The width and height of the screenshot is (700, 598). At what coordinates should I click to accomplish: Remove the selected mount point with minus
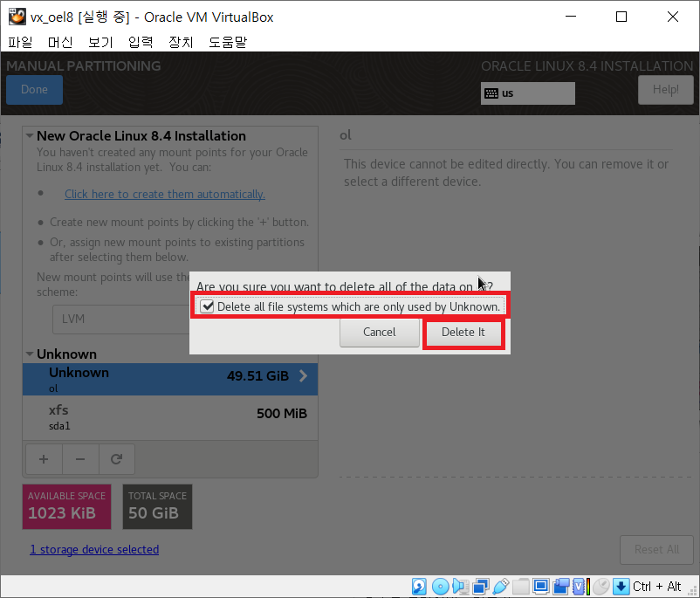point(80,459)
